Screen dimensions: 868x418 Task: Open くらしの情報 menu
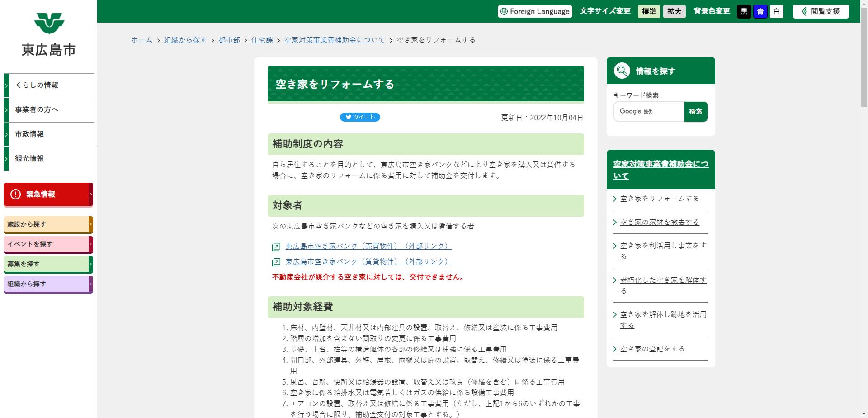49,85
